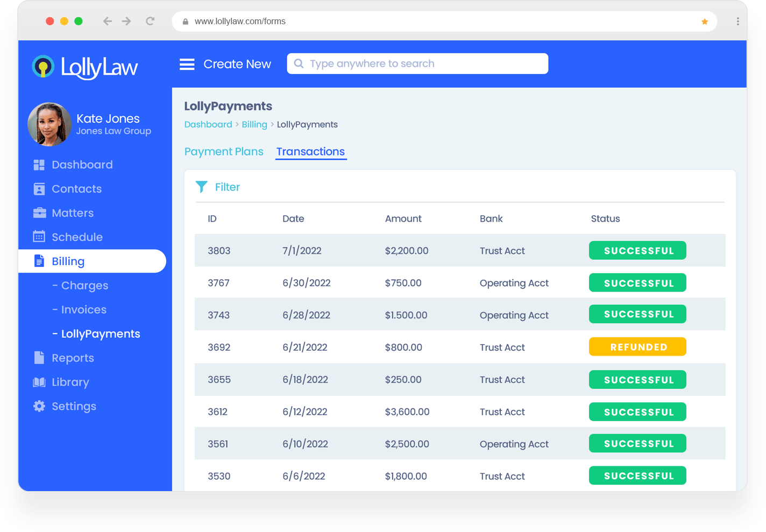
Task: Click Trust Acct for transaction 3530
Action: tap(502, 476)
